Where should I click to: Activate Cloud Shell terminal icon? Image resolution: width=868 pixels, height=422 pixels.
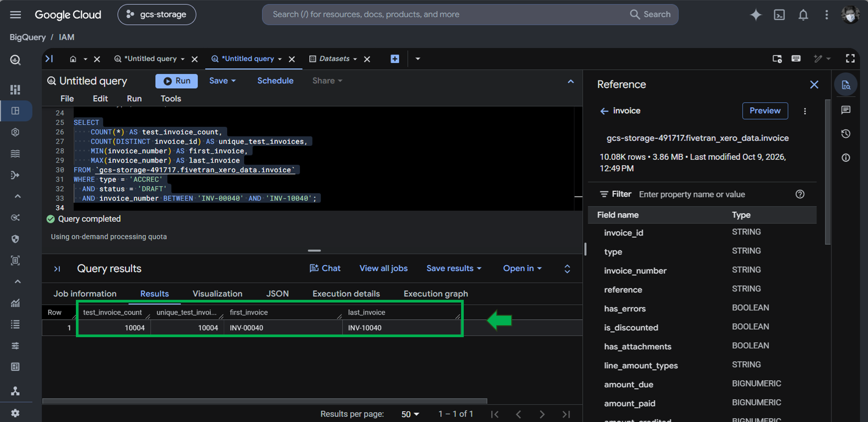click(779, 15)
